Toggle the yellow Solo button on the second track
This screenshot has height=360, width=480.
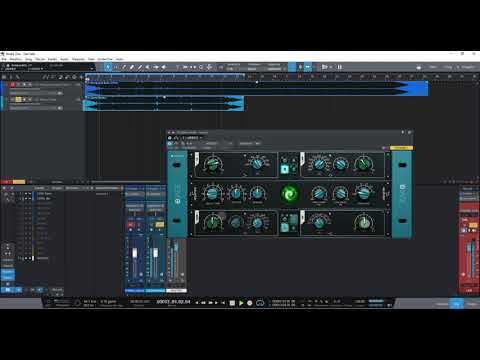tap(18, 99)
